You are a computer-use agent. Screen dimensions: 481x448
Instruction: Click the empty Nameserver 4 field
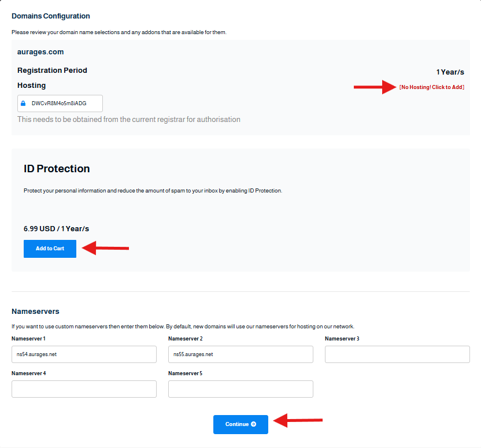(84, 389)
